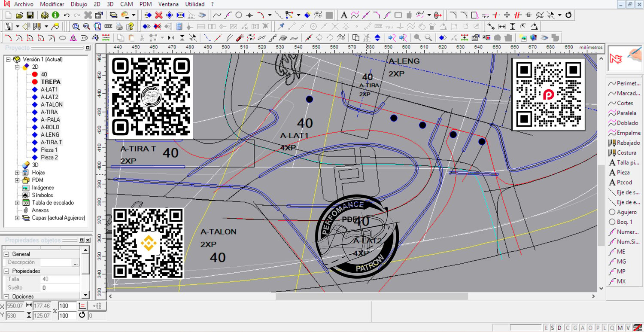Select the Perimet... line type
Viewport: 644px width, 332px height.
(624, 83)
